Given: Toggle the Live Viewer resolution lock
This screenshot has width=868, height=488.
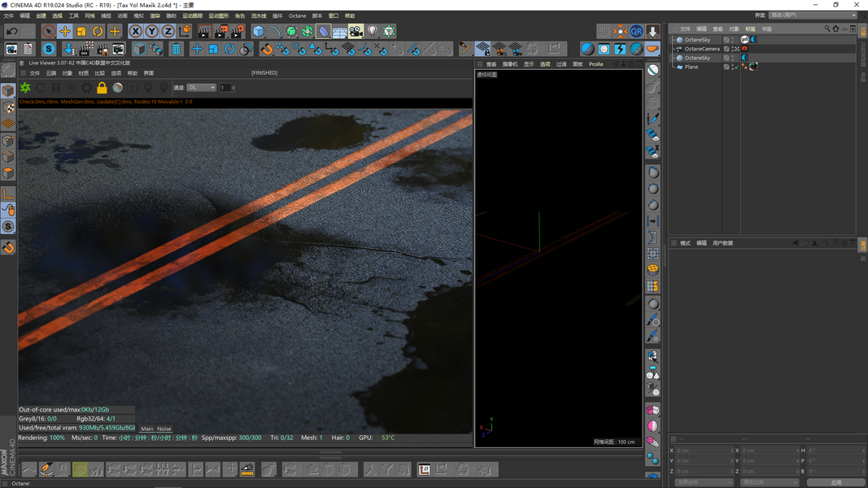Looking at the screenshot, I should pos(102,87).
